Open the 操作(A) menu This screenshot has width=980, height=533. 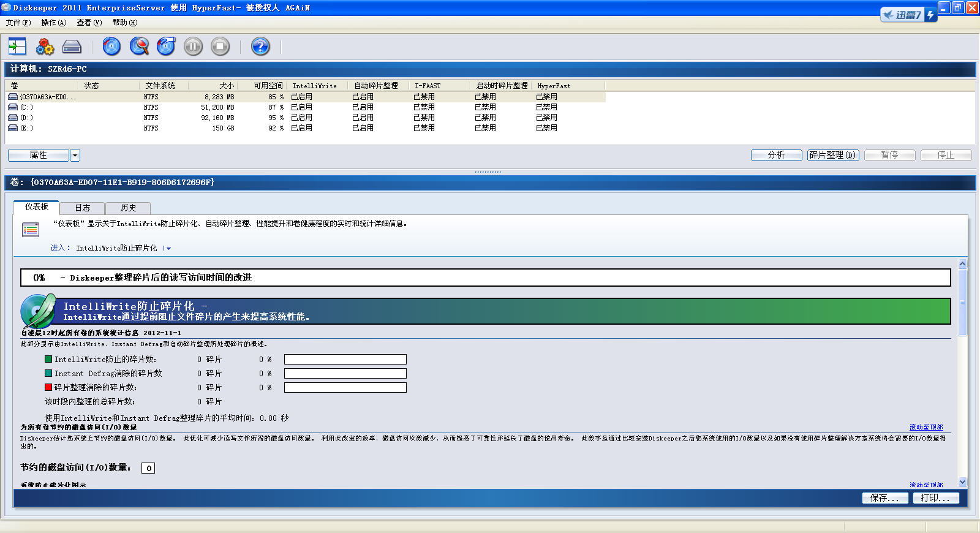[x=54, y=23]
